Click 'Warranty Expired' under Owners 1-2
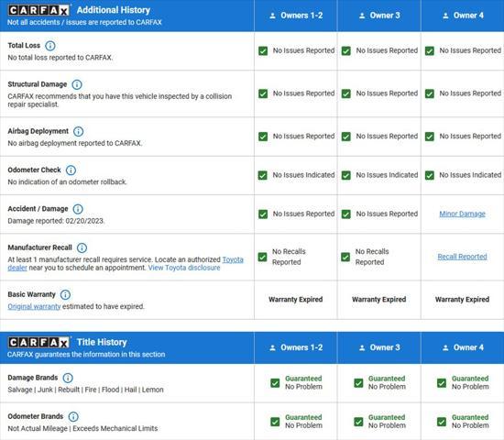Screen dimensions: 504x440 [296, 300]
